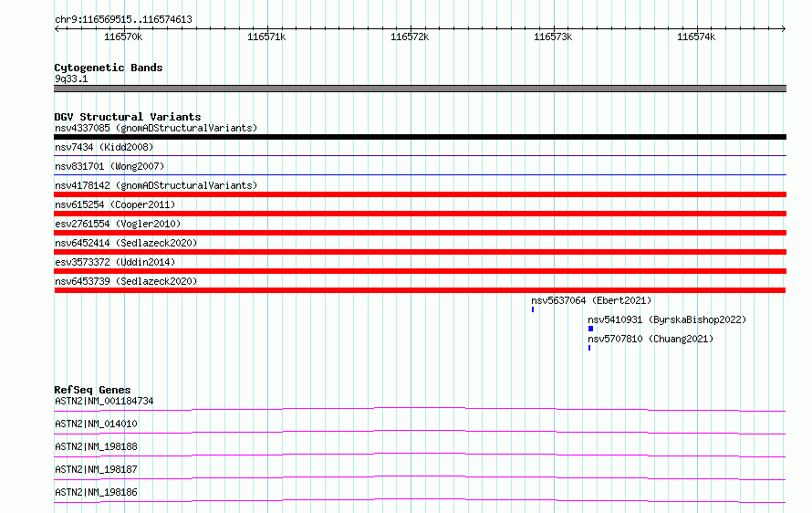Click the 116570k ruler position label
Screen dimensions: 812x513
[x=123, y=37]
